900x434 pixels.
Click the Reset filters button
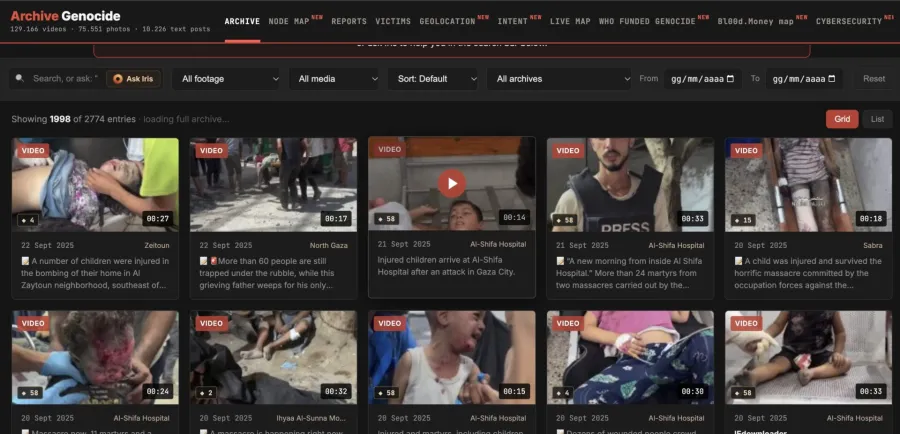874,79
